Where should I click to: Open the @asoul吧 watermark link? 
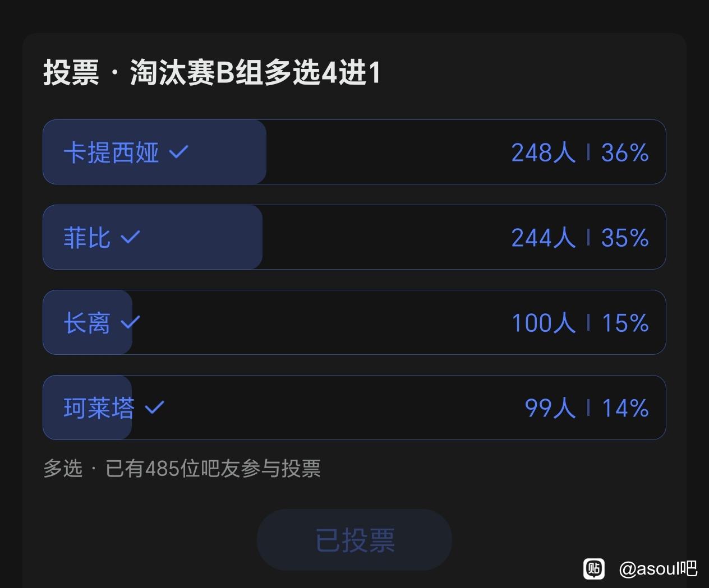coord(657,569)
